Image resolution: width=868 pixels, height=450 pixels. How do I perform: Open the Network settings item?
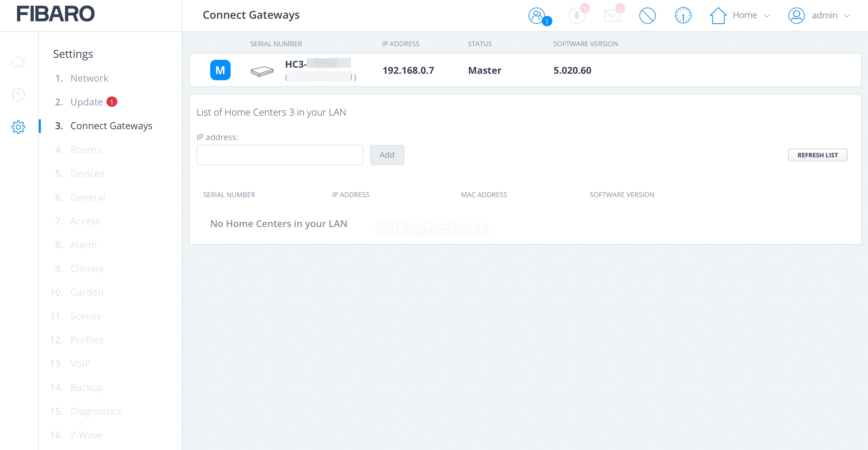[89, 78]
